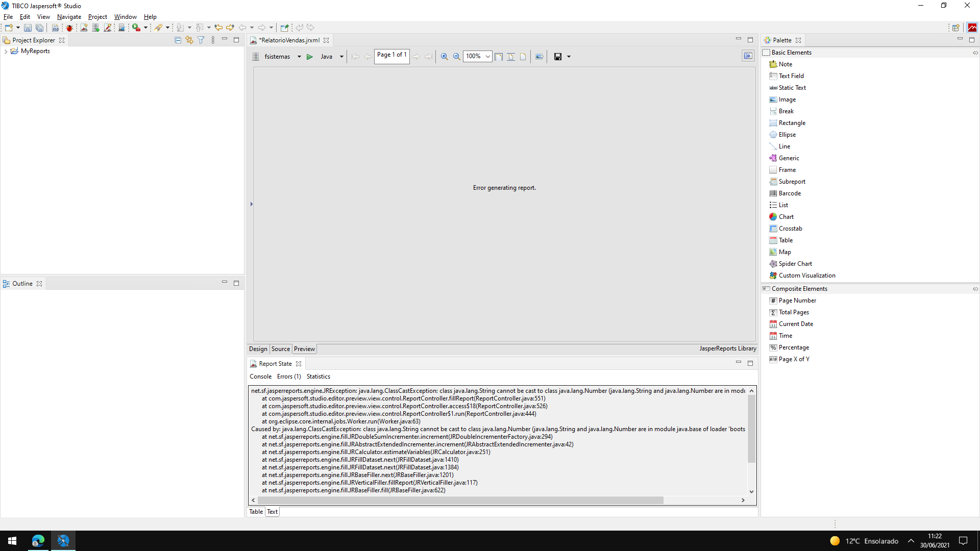Click the red bug debug icon
Screen dimensions: 980x551
click(x=69, y=28)
